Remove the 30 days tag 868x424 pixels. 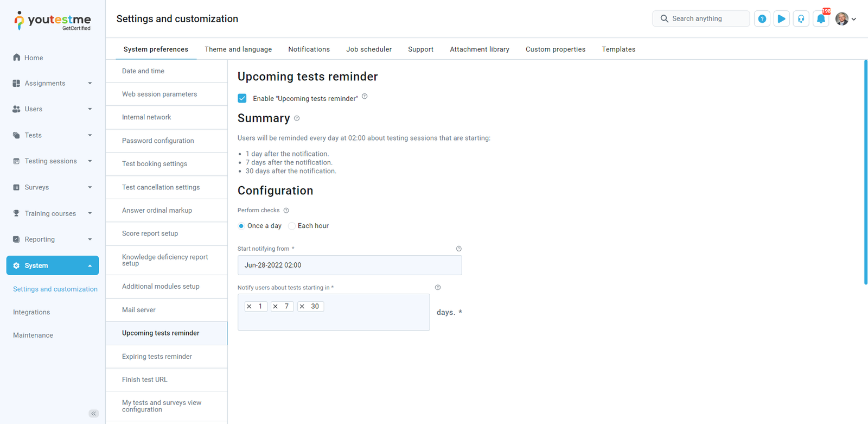302,307
